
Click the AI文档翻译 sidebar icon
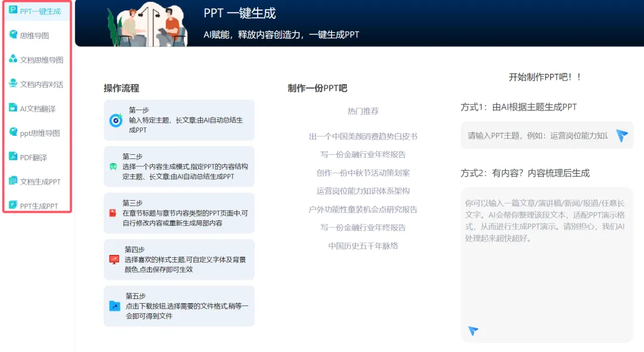13,107
